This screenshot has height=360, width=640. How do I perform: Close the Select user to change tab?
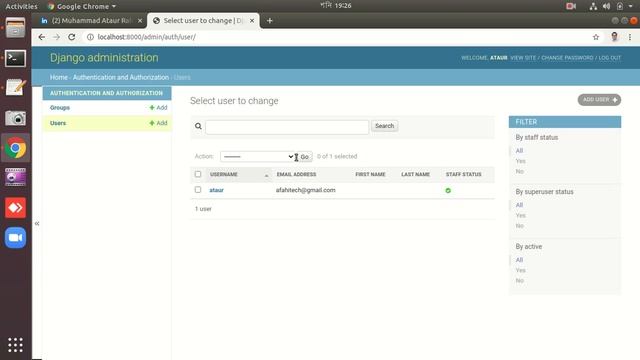click(252, 20)
